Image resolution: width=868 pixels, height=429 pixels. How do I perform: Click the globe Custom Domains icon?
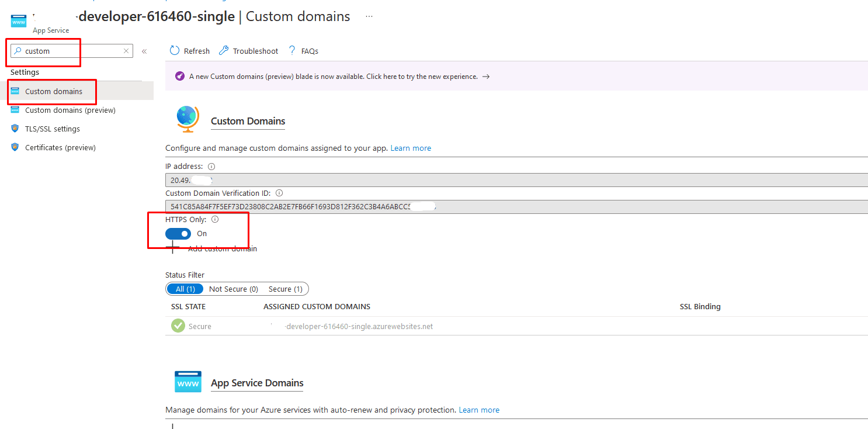[188, 119]
